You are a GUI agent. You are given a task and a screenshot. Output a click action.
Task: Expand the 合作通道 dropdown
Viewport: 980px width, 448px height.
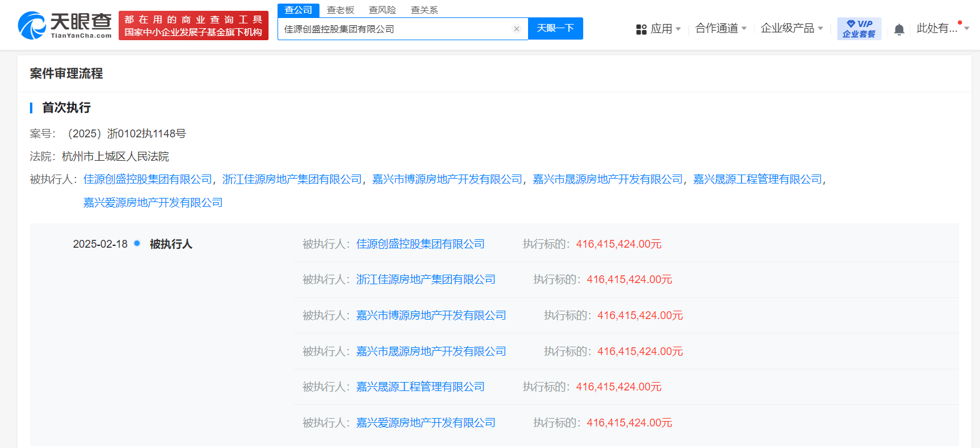coord(721,28)
